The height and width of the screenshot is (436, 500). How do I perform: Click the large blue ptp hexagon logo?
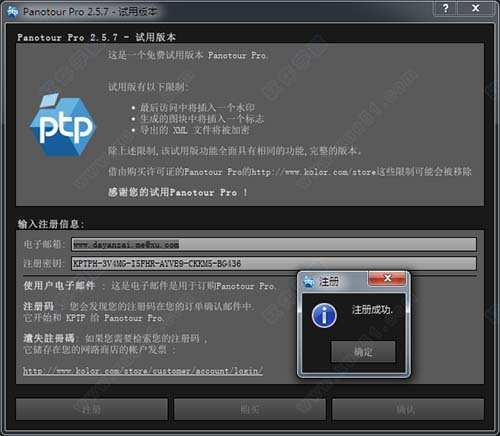63,125
